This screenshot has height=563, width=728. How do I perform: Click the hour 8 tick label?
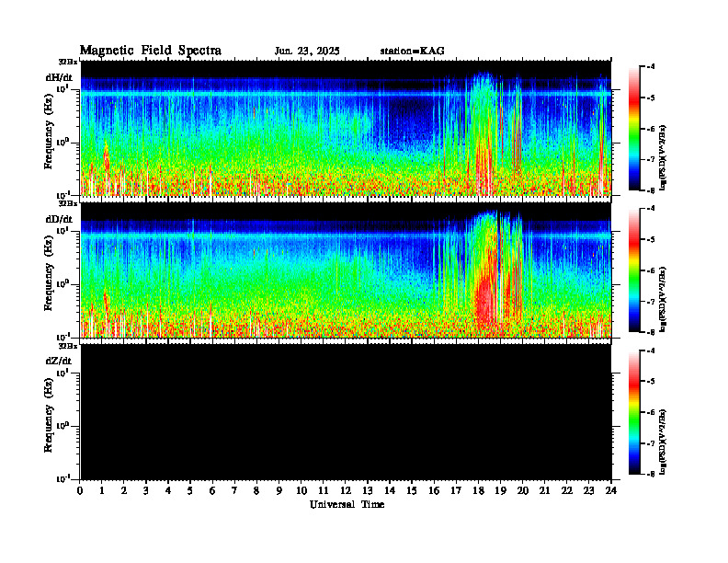coord(256,490)
